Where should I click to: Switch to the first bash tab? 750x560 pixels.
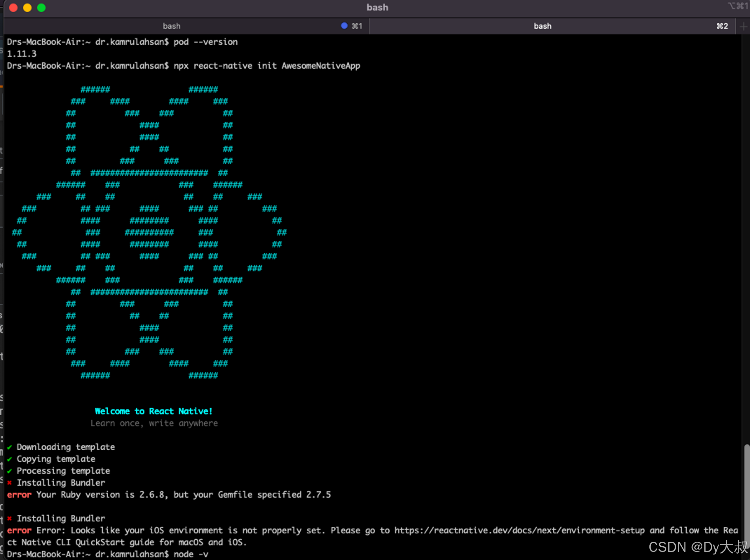pyautogui.click(x=171, y=26)
